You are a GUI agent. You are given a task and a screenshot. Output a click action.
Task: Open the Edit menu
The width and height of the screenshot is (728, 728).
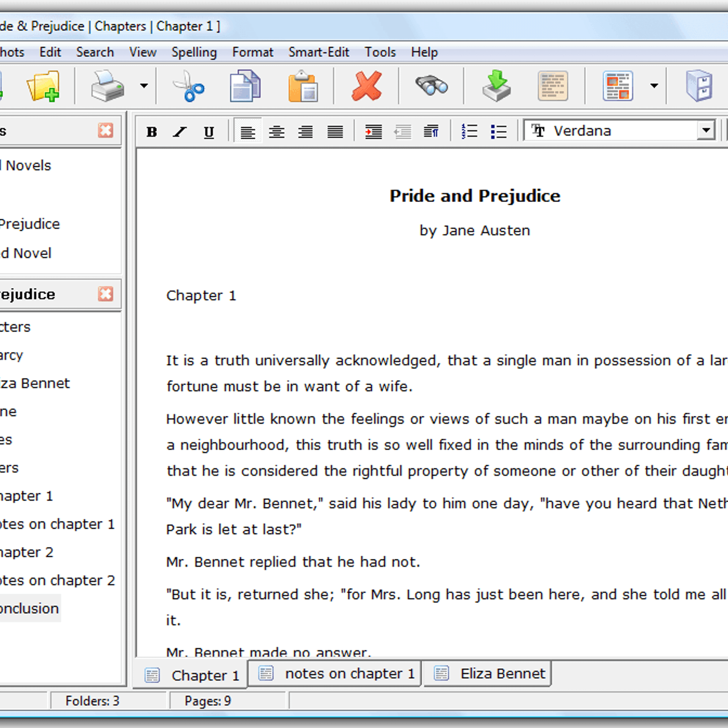point(50,52)
